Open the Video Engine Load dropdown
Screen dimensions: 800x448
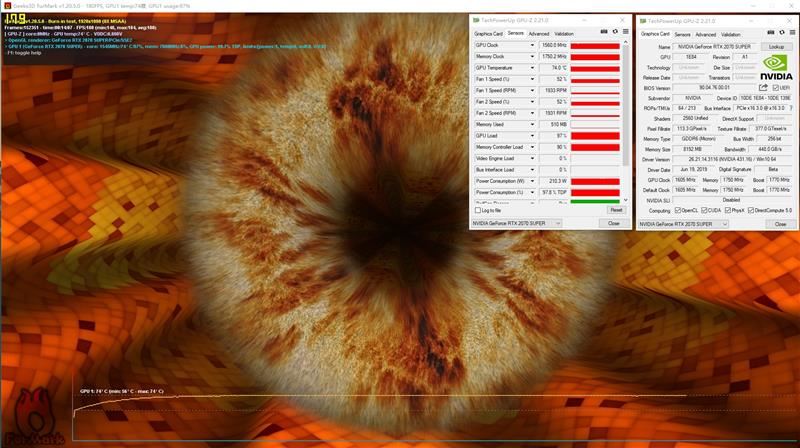click(x=532, y=158)
